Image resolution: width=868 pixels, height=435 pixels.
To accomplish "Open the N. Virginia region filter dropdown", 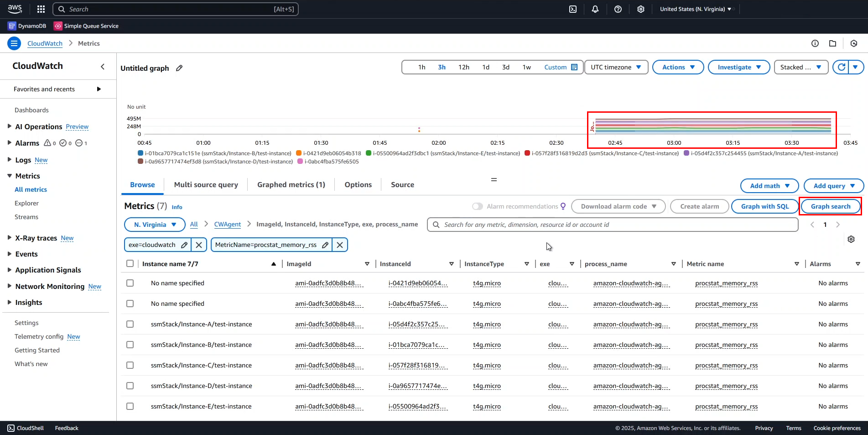I will click(155, 225).
